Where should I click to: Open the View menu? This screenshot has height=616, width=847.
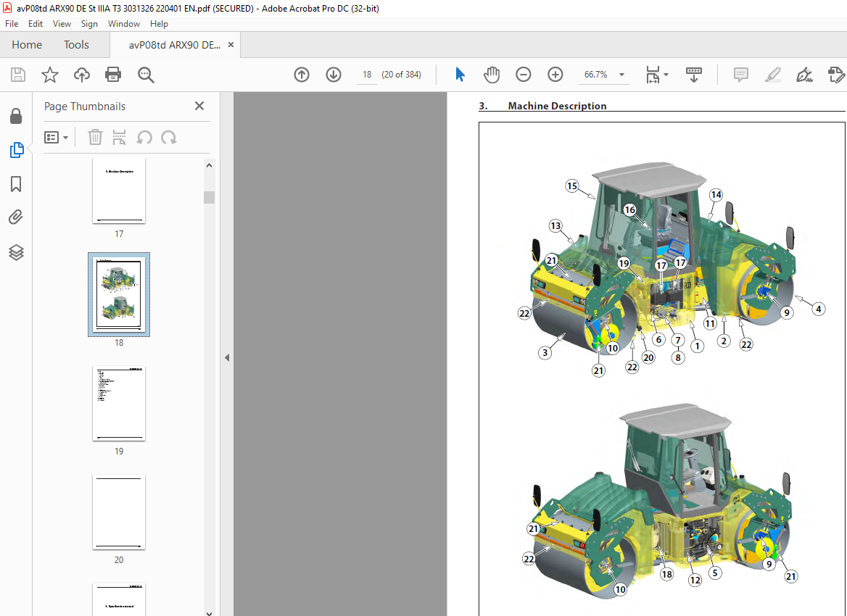tap(62, 24)
